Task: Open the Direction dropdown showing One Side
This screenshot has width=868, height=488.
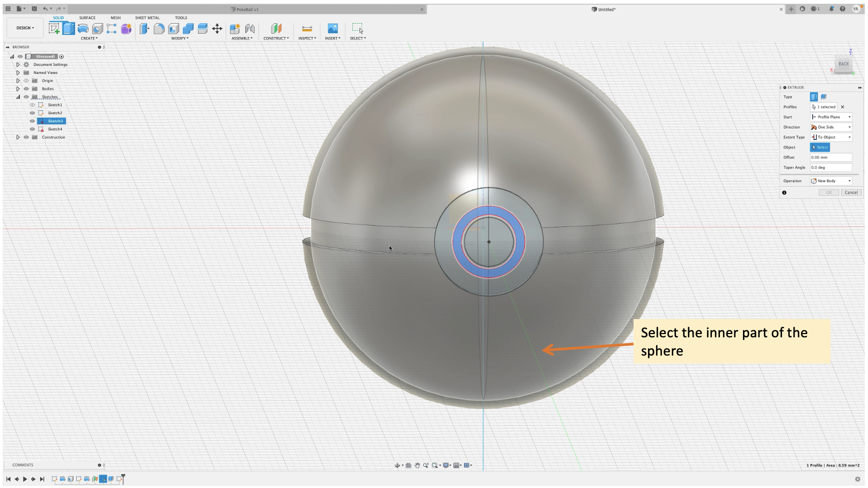Action: pyautogui.click(x=831, y=127)
